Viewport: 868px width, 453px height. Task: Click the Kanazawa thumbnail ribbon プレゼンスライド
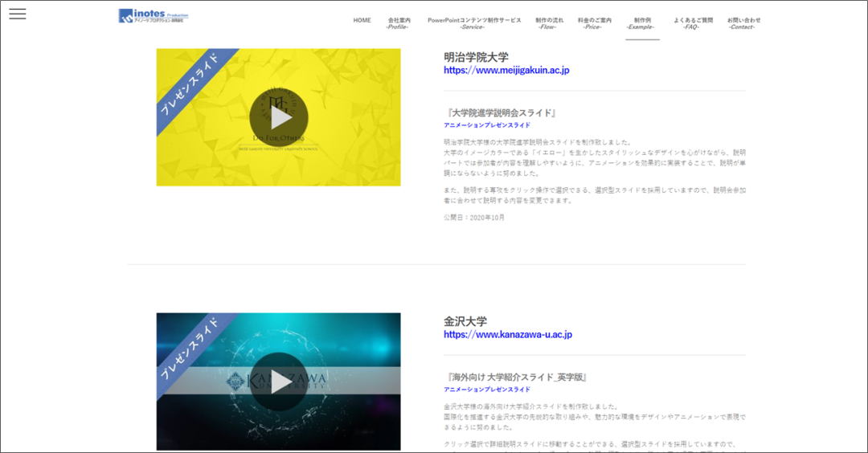coord(190,349)
